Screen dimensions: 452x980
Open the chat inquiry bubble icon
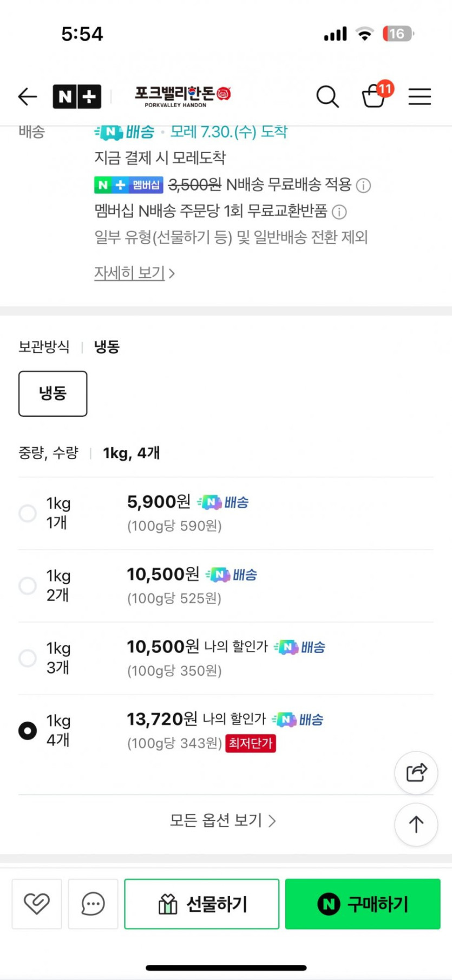tap(93, 904)
